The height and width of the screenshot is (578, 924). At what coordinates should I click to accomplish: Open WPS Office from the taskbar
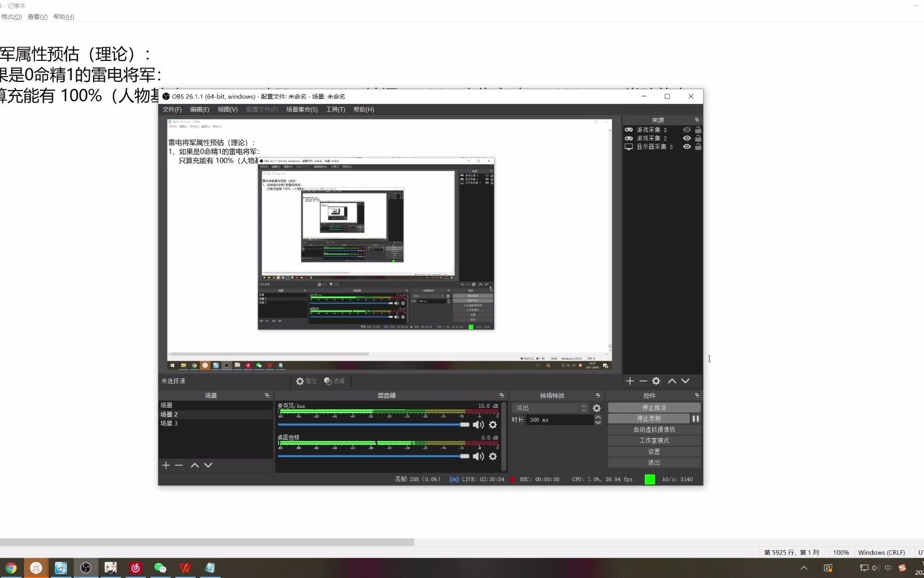point(185,568)
